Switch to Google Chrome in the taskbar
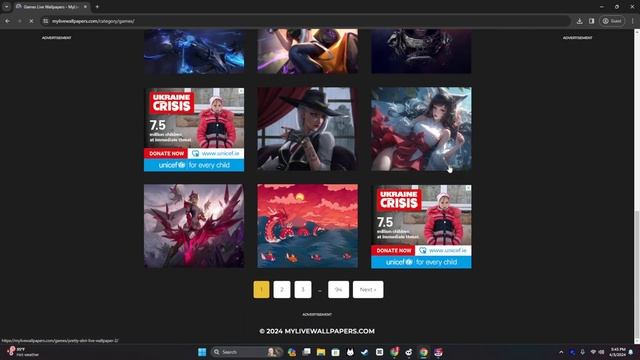This screenshot has height=360, width=640. point(424,352)
